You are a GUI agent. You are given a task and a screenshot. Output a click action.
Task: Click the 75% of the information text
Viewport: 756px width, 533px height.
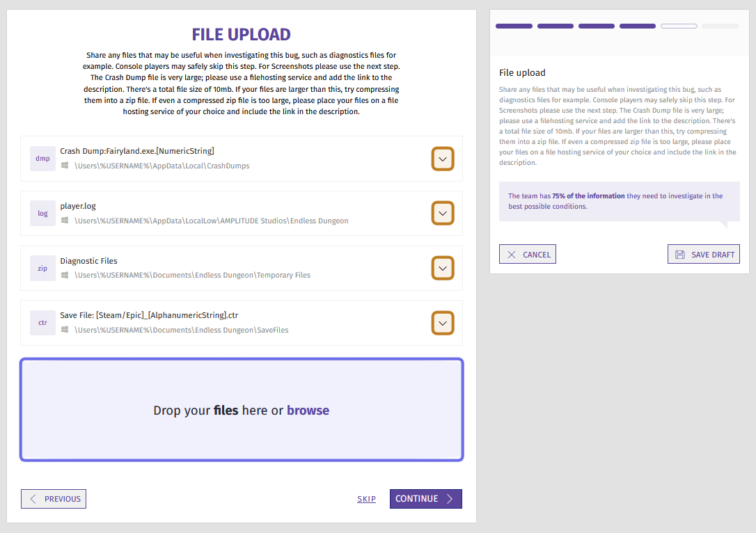click(588, 196)
